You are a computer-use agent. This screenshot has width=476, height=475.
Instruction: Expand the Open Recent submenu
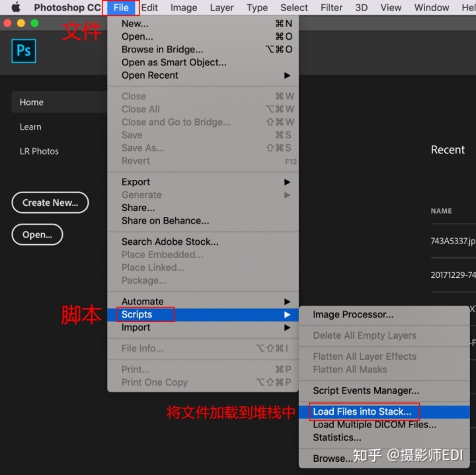point(203,75)
